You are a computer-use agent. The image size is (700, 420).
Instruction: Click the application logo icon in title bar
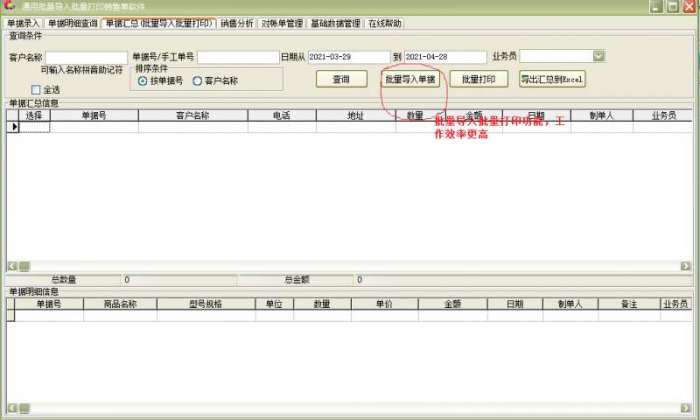pyautogui.click(x=8, y=5)
